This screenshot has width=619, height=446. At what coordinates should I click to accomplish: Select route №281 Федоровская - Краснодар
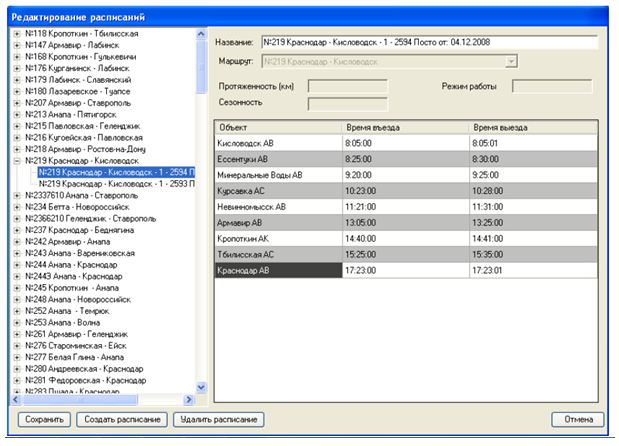[85, 380]
